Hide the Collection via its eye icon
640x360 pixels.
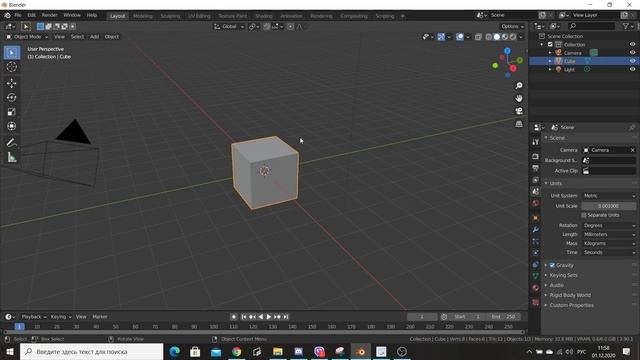tap(632, 44)
